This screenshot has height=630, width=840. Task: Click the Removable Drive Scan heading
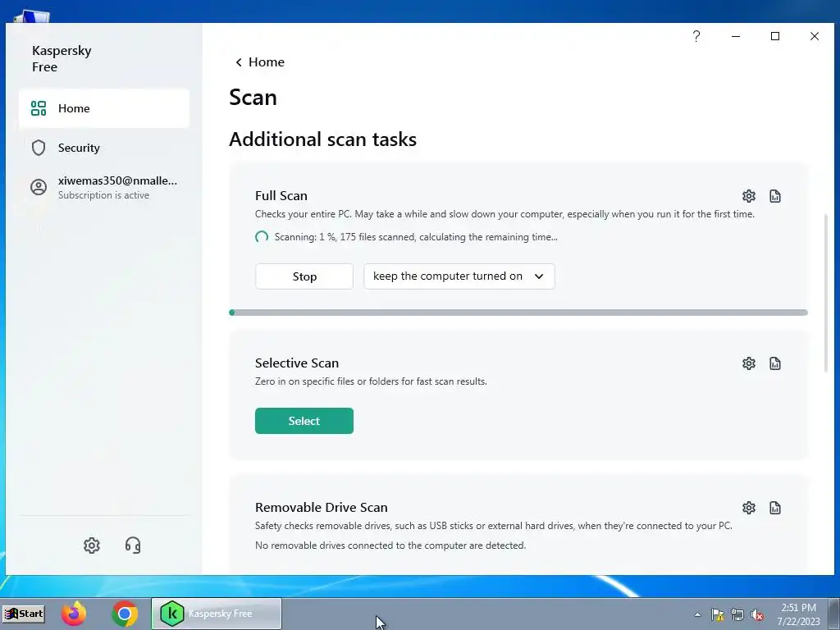click(x=322, y=507)
